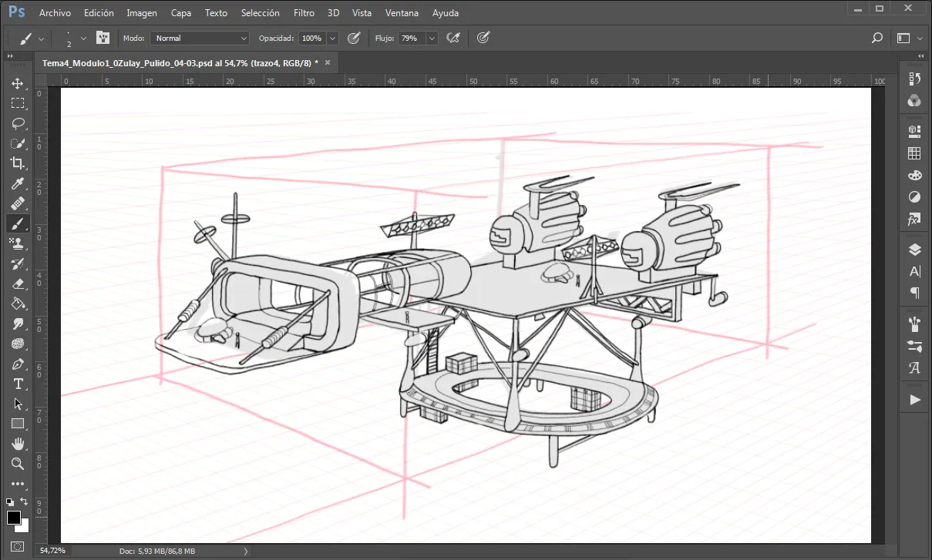932x560 pixels.
Task: Swap foreground and background colors
Action: [x=25, y=502]
